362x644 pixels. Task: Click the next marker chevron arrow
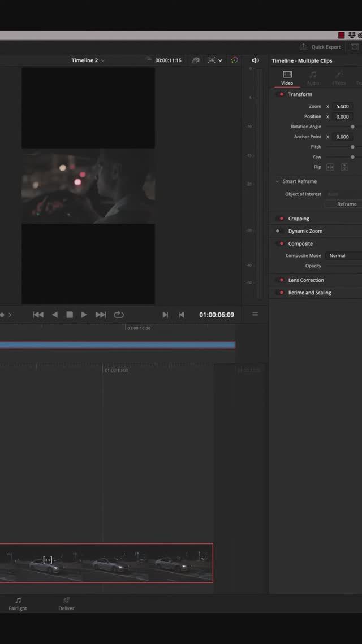(10, 315)
